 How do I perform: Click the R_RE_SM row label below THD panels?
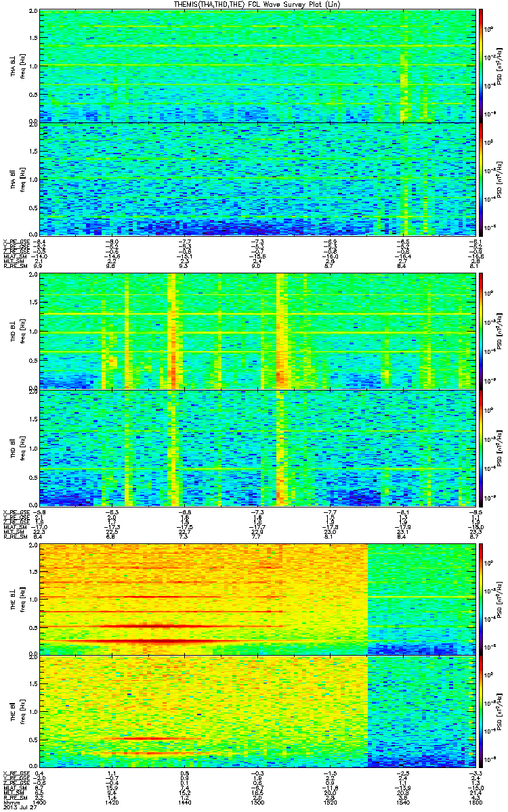click(x=14, y=535)
